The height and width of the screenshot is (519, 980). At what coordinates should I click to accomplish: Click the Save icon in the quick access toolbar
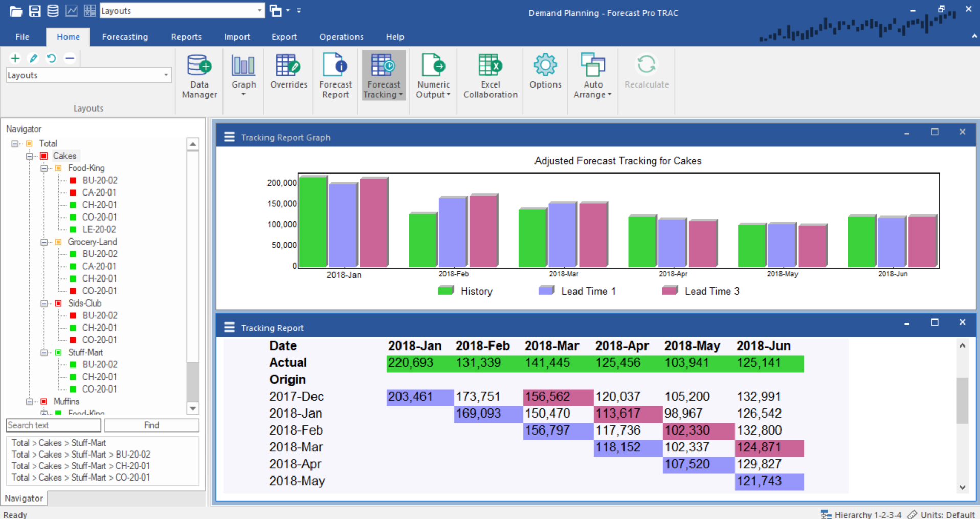(34, 10)
